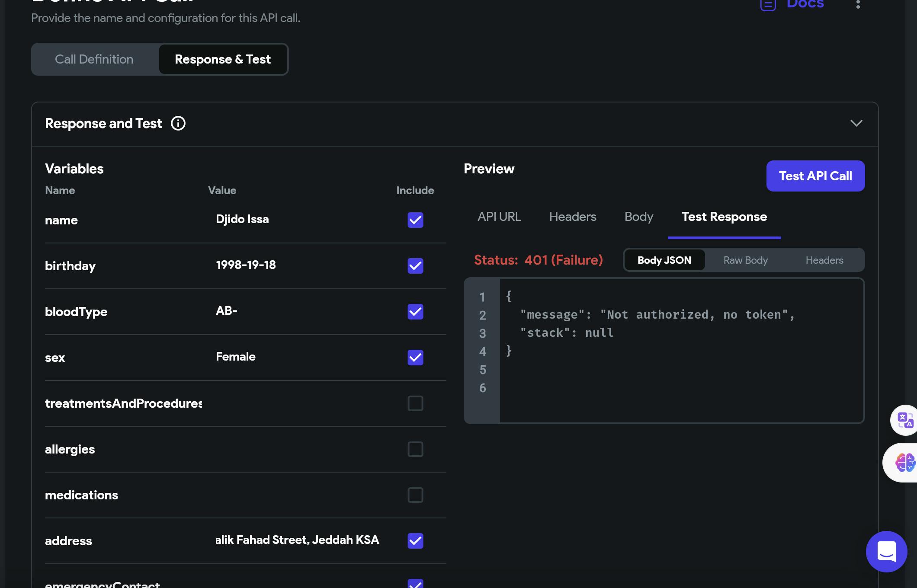Open the API URL preview tab
The image size is (917, 588).
pos(499,217)
